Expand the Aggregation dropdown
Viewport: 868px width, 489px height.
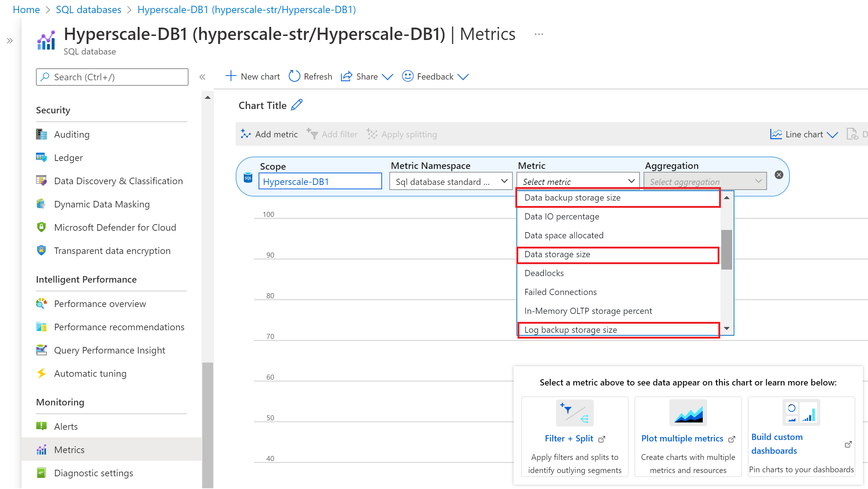click(x=705, y=181)
